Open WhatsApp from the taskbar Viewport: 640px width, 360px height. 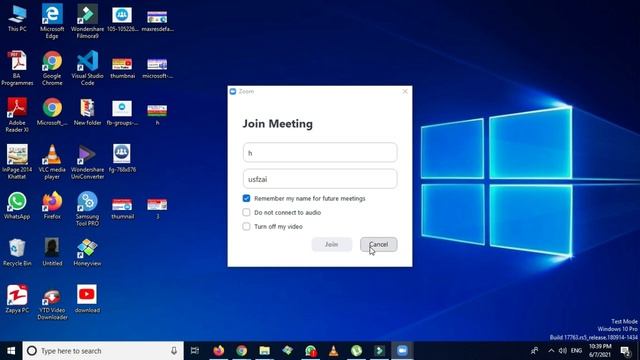[311, 351]
